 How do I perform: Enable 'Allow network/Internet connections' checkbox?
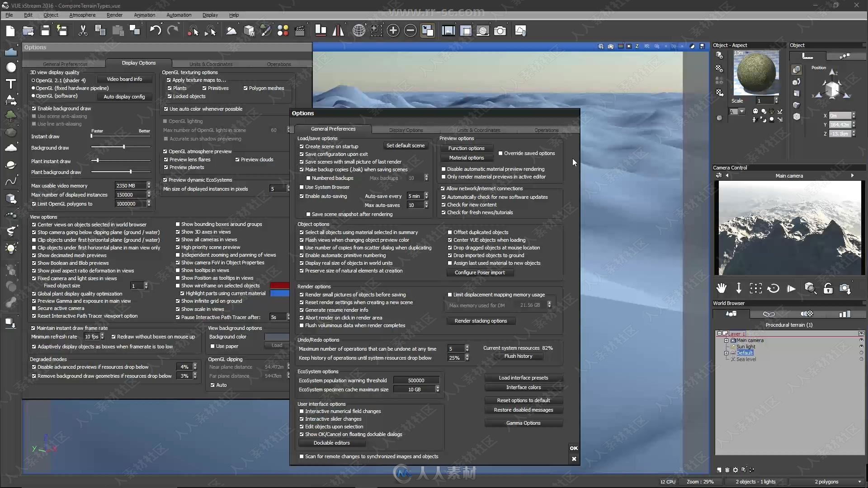(x=443, y=188)
